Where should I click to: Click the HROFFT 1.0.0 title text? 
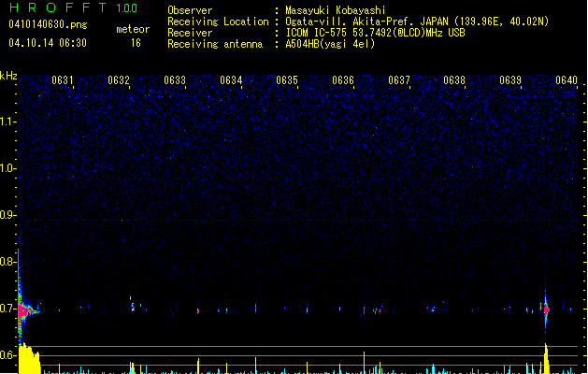pyautogui.click(x=73, y=7)
